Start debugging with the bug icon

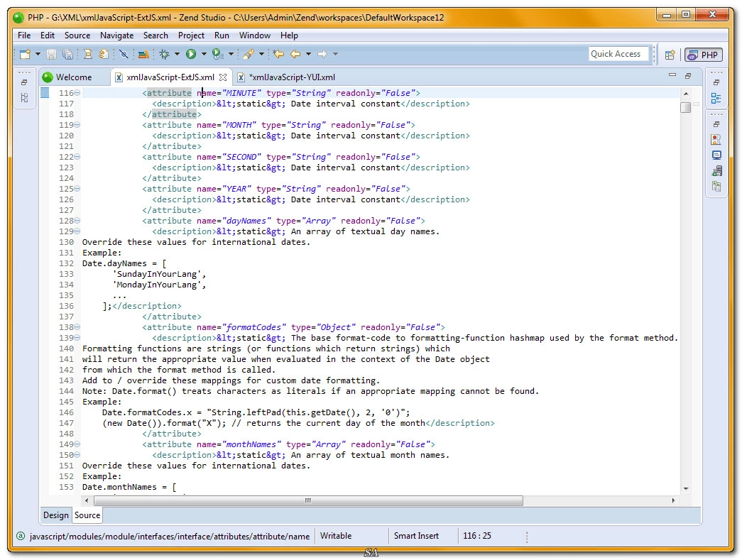click(x=164, y=55)
